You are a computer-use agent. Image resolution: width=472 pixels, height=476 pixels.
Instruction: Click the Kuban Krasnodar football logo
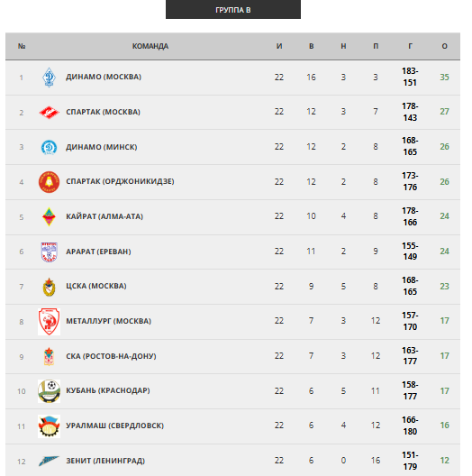point(49,391)
